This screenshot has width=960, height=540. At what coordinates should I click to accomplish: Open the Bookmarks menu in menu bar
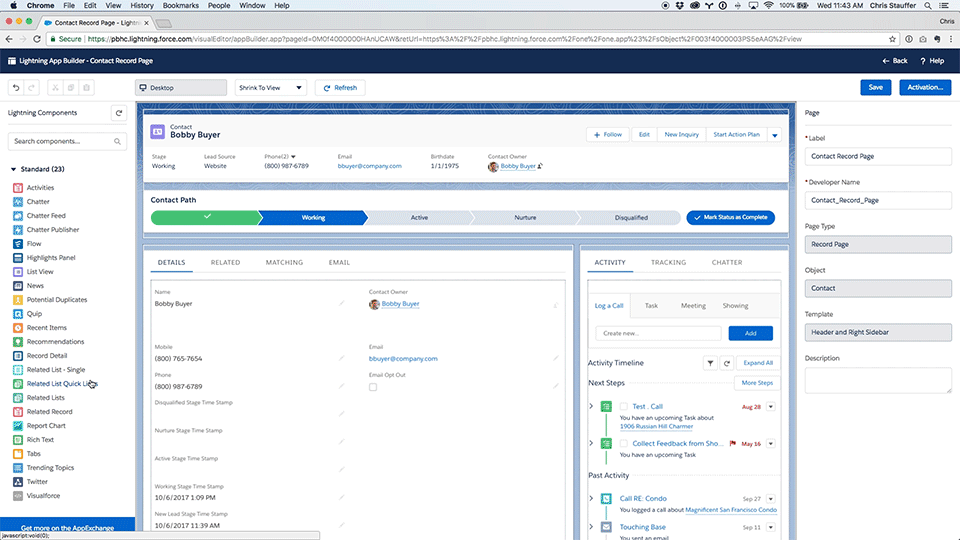[x=181, y=6]
